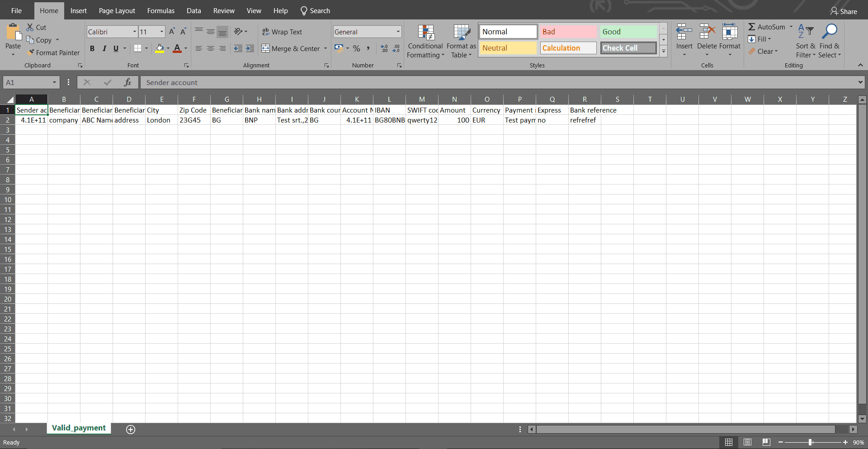Increase font size with larger A icon
Image resolution: width=868 pixels, height=449 pixels.
point(172,32)
